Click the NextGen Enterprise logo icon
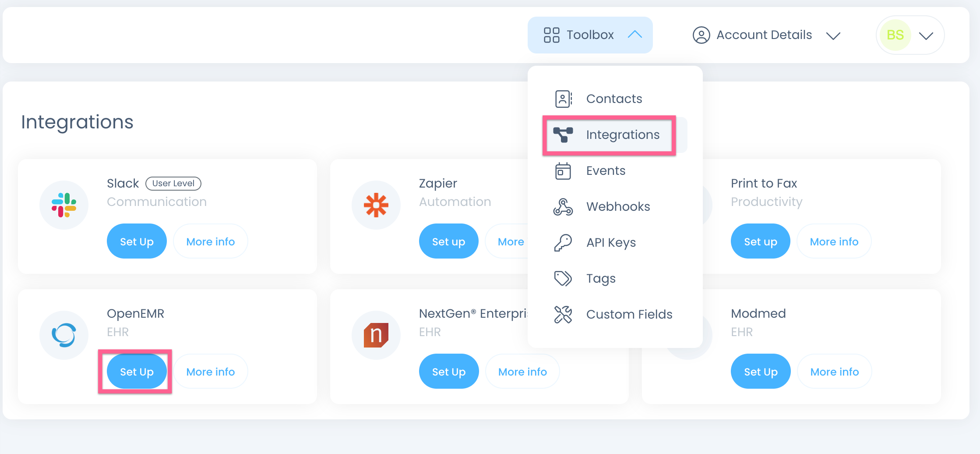 [376, 335]
